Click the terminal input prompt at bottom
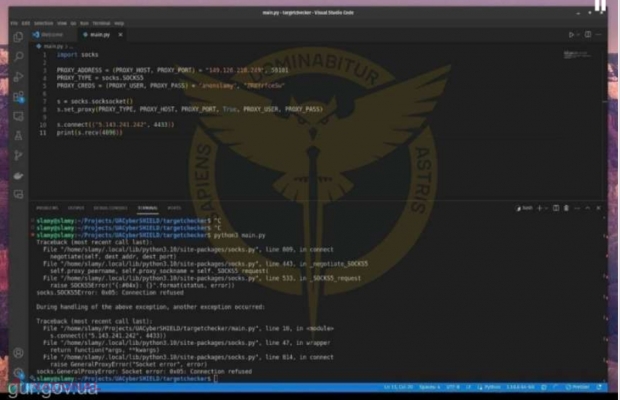The width and height of the screenshot is (620, 400). click(x=215, y=379)
